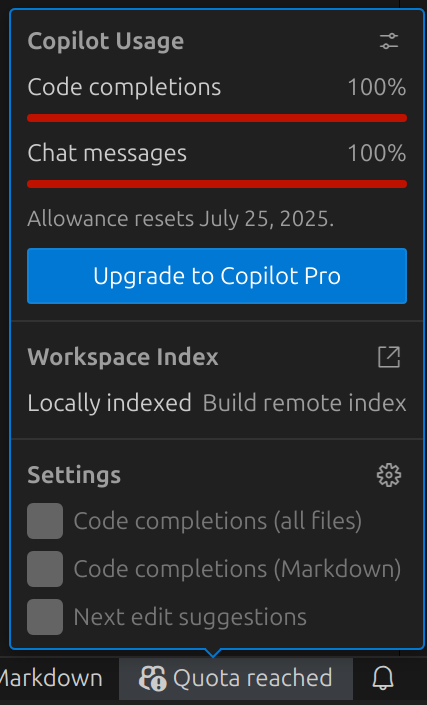
Task: Open notifications bell in status bar
Action: pyautogui.click(x=383, y=678)
